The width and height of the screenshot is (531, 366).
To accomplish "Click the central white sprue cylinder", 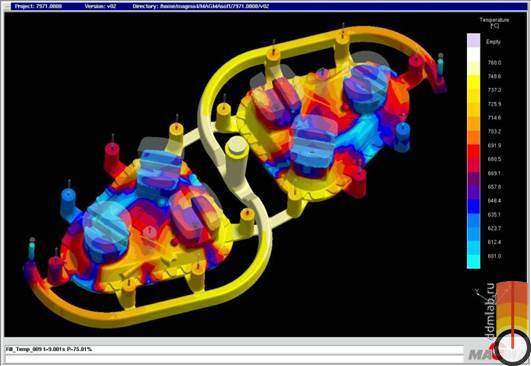I will click(237, 162).
